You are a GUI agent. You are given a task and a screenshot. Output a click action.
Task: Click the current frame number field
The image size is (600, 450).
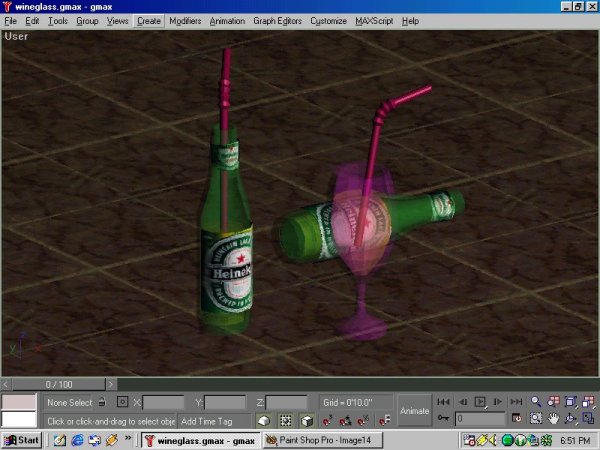click(x=480, y=418)
